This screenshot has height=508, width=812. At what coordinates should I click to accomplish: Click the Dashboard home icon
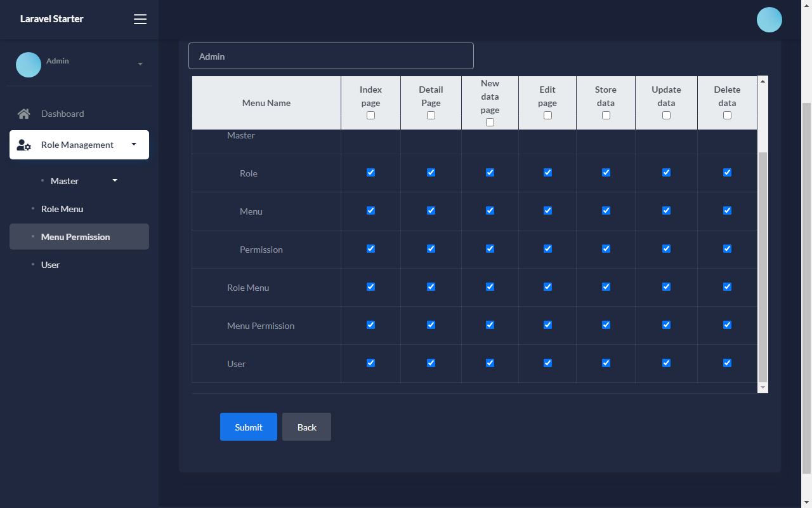pos(24,114)
